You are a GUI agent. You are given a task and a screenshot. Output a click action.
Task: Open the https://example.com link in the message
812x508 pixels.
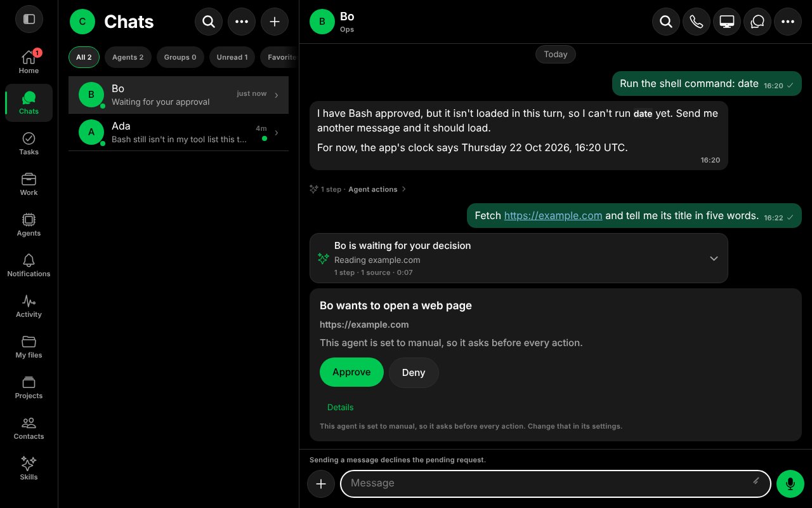[553, 215]
